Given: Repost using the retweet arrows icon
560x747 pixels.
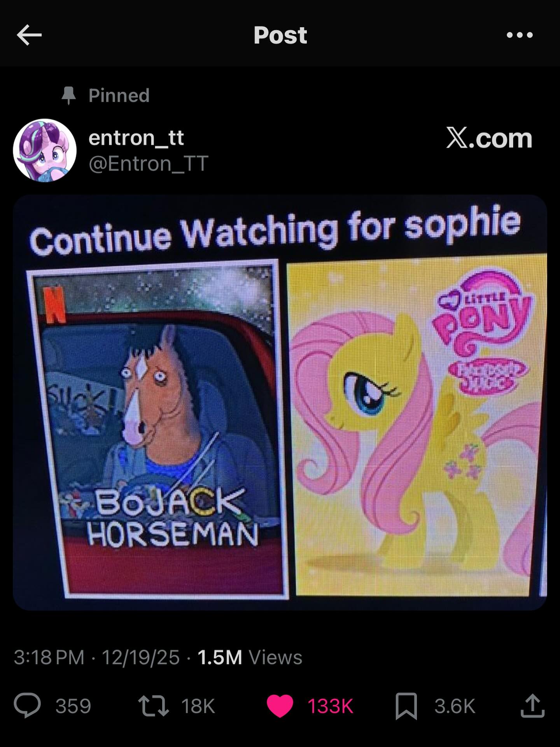Looking at the screenshot, I should pos(154,706).
